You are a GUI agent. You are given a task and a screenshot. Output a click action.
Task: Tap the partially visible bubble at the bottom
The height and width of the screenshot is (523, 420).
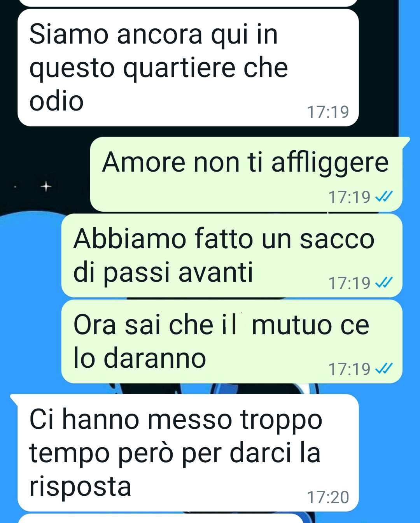click(161, 518)
